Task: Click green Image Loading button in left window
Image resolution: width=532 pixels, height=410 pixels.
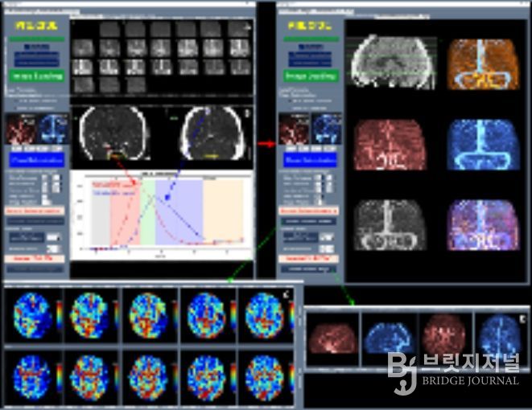Action: click(x=36, y=76)
